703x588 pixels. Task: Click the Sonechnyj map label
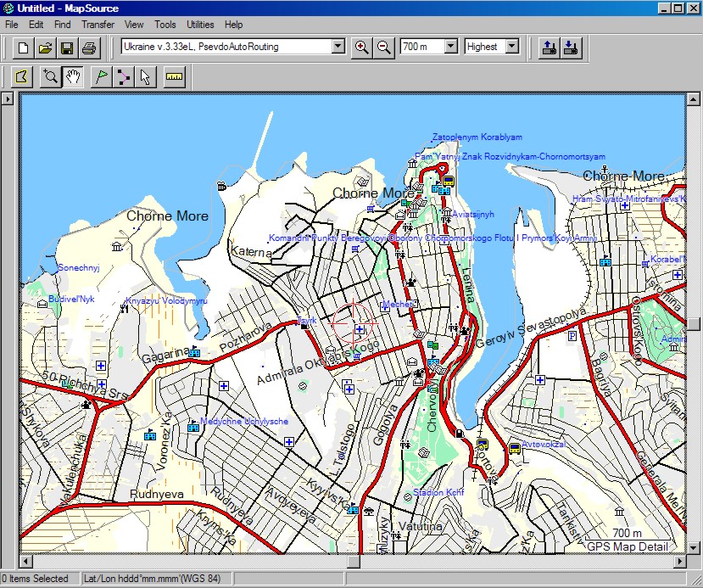(x=79, y=268)
